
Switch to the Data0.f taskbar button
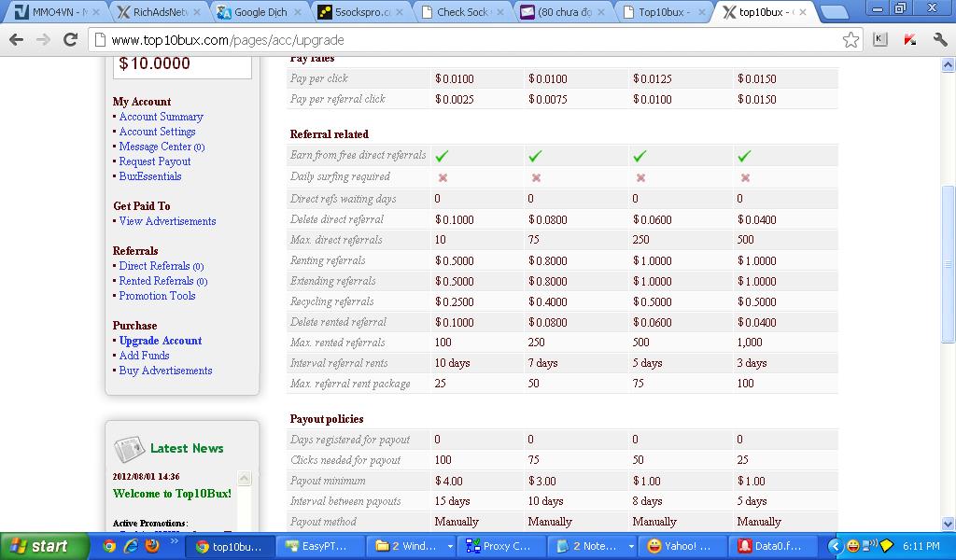775,547
